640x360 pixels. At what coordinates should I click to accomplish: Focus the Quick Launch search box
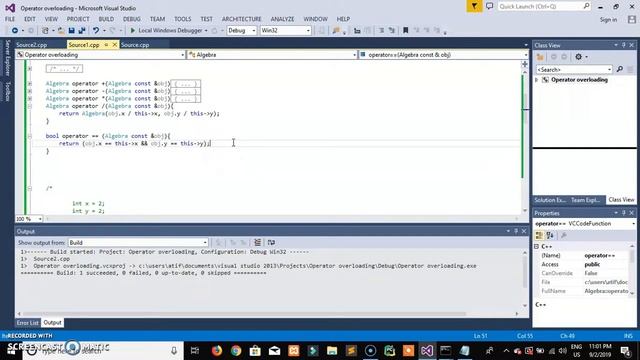[x=544, y=6]
